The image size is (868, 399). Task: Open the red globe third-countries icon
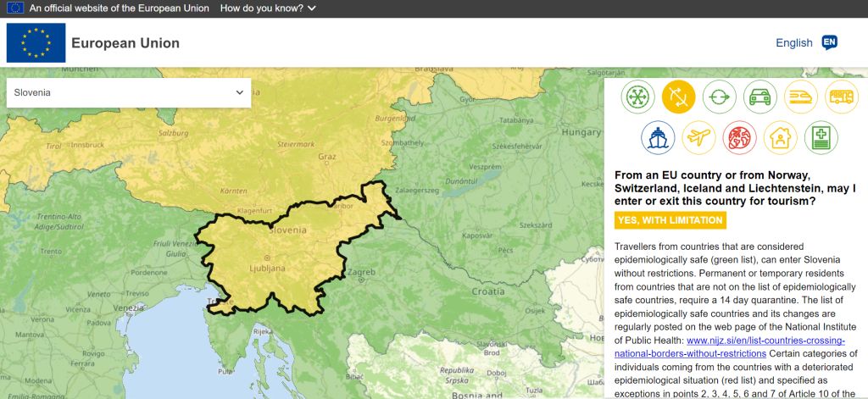(739, 137)
